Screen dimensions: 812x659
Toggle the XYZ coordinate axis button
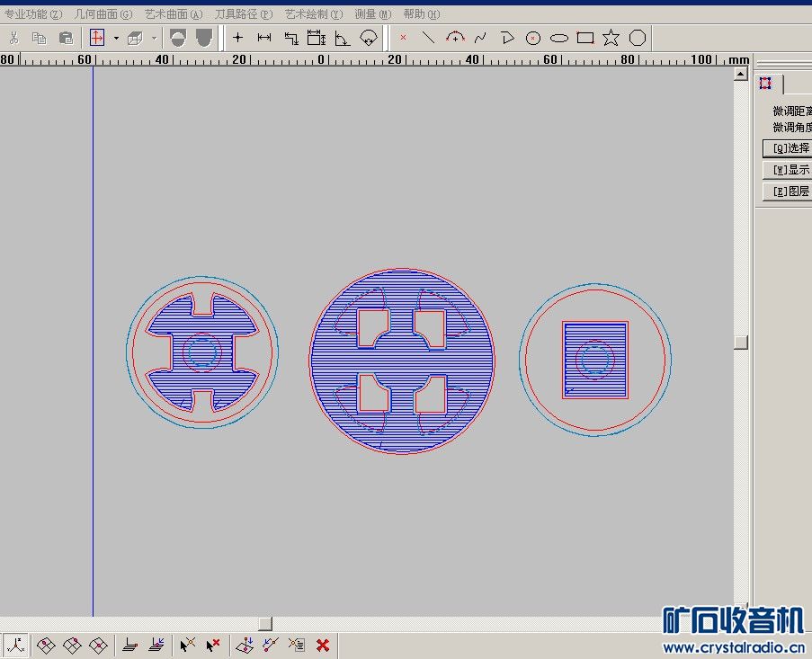(15, 645)
